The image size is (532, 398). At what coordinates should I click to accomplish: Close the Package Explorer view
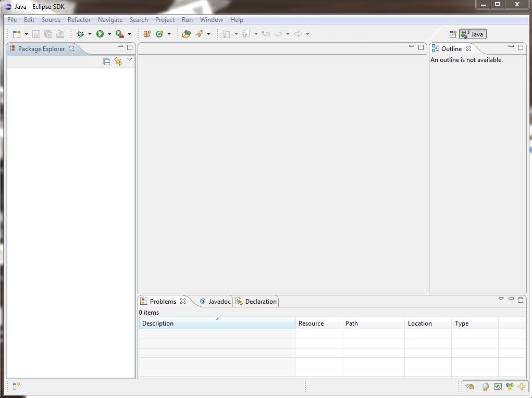pyautogui.click(x=71, y=48)
